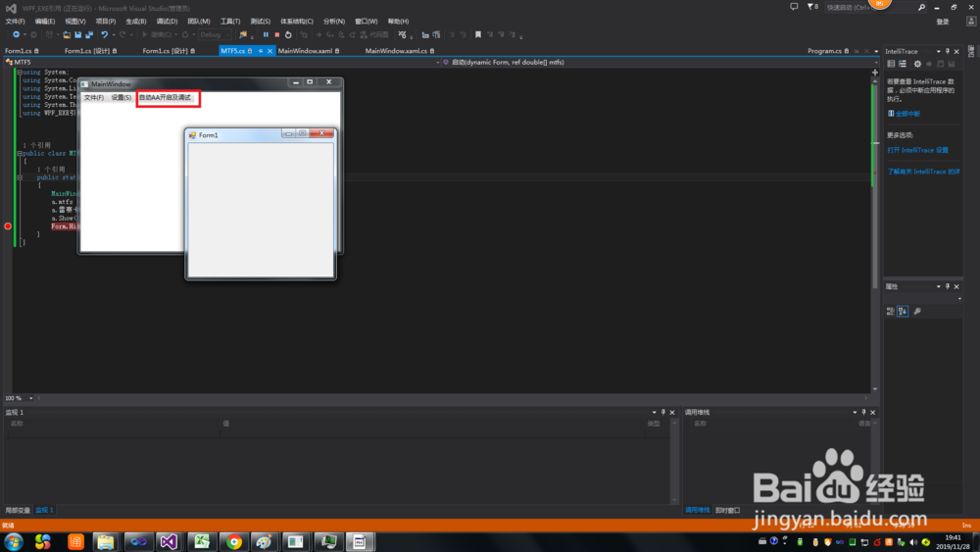Toggle Properties panel auto-hide pin
Viewport: 980px width, 552px height.
point(948,286)
